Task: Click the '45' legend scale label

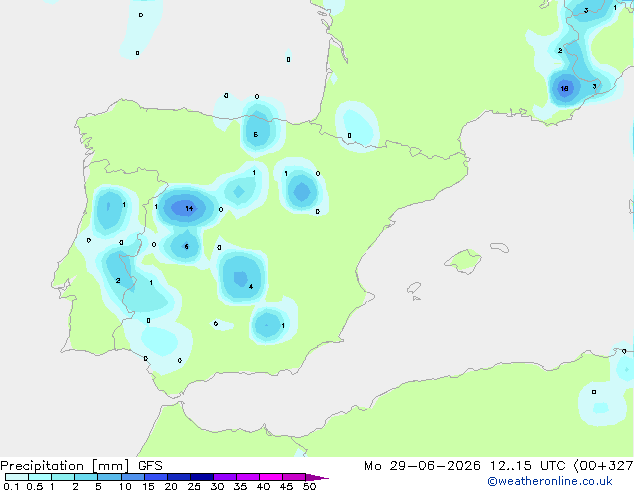Action: coord(286,486)
